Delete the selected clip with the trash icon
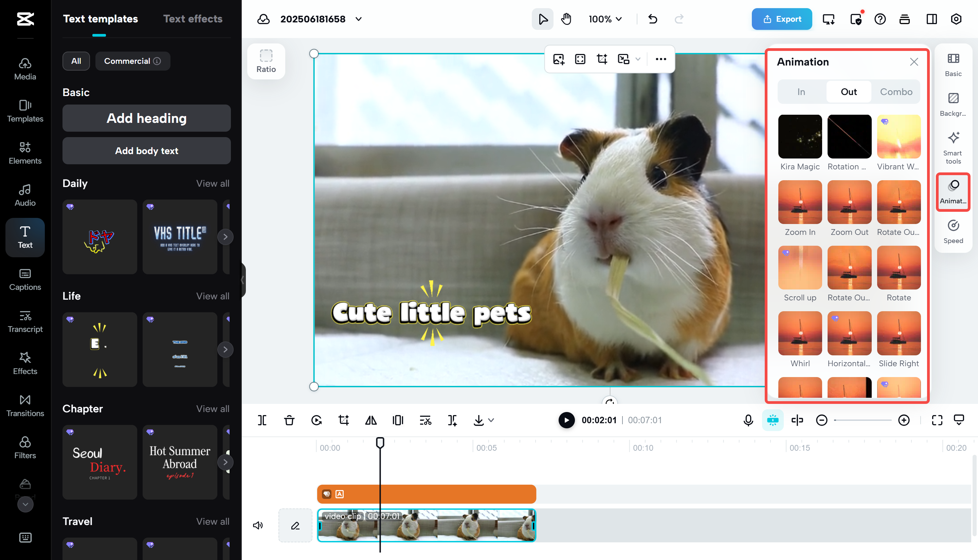 coord(289,420)
